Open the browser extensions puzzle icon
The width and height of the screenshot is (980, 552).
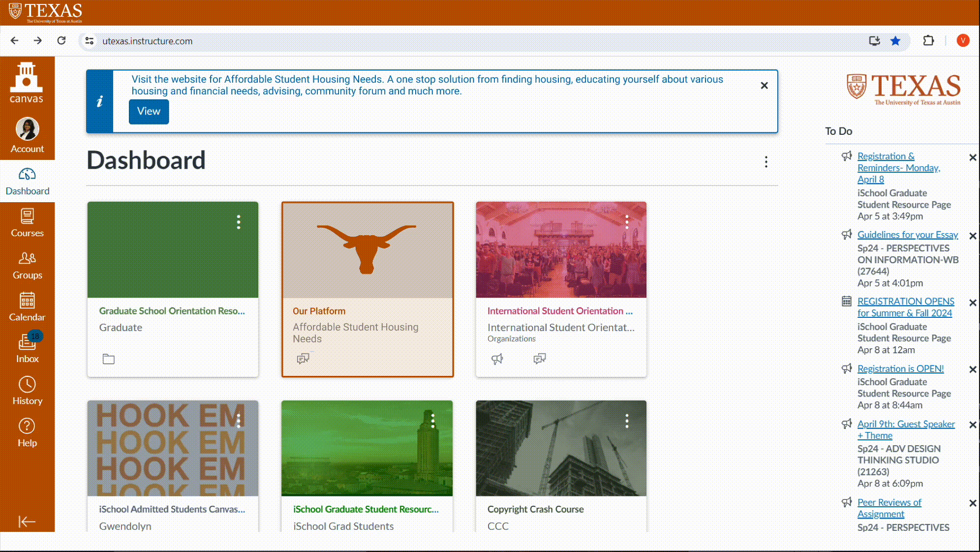click(x=928, y=41)
